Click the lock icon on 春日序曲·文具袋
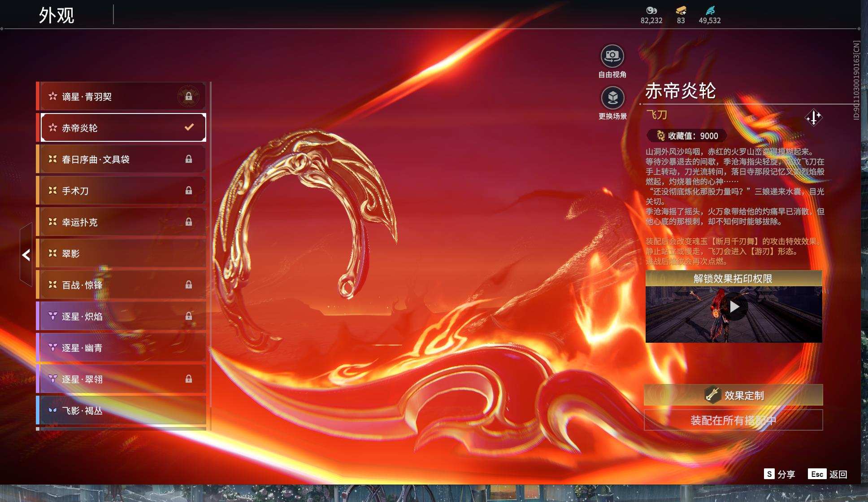The image size is (868, 502). pyautogui.click(x=189, y=159)
